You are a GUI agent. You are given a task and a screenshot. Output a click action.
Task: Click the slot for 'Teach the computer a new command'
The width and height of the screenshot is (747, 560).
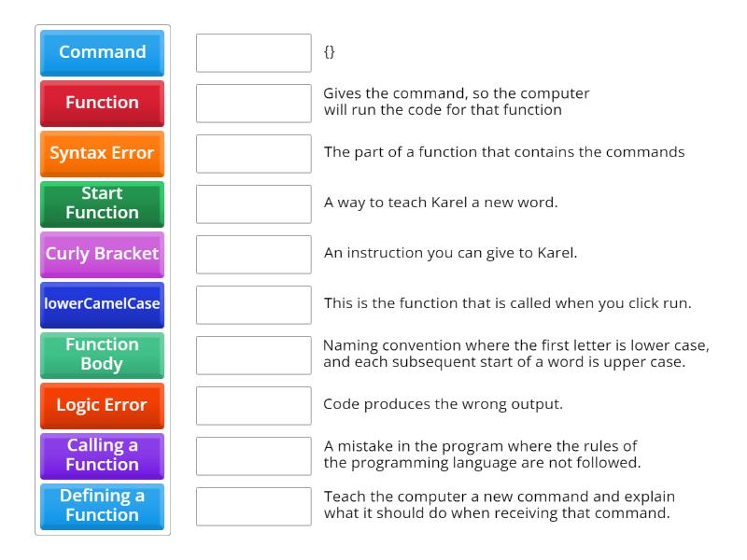pyautogui.click(x=253, y=506)
